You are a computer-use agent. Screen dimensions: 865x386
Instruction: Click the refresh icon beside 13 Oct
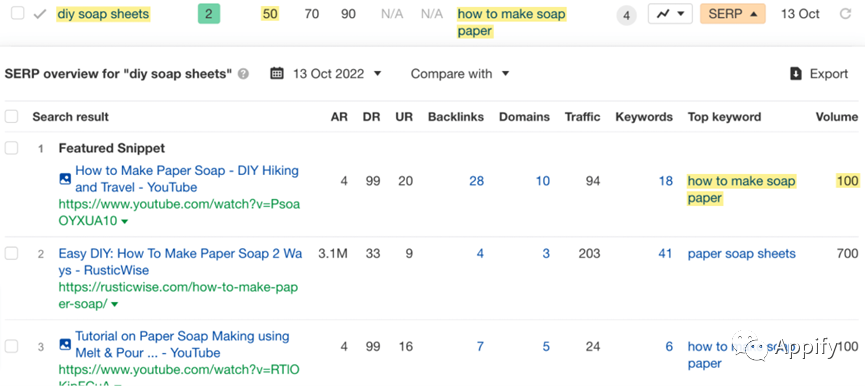click(845, 14)
